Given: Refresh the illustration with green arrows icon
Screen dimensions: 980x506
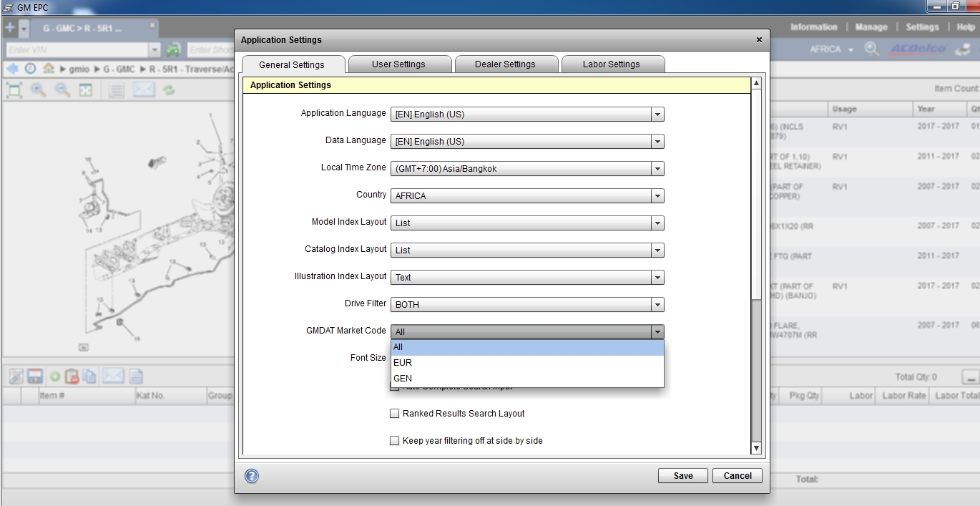Looking at the screenshot, I should tap(169, 90).
